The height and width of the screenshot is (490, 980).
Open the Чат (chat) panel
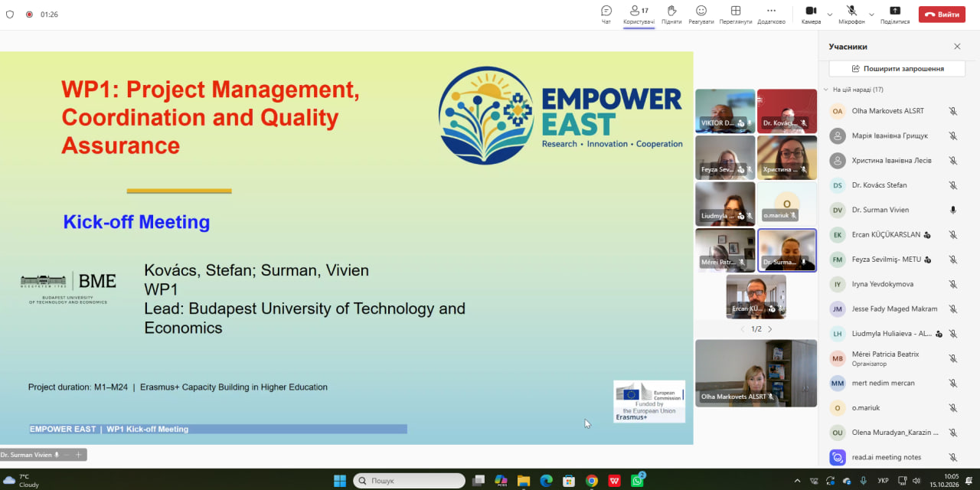606,14
